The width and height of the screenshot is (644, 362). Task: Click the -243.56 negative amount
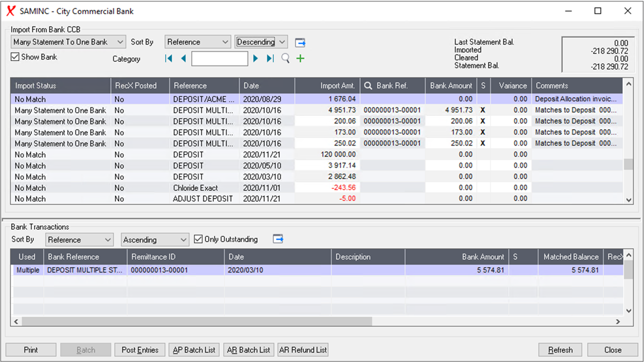(x=328, y=188)
